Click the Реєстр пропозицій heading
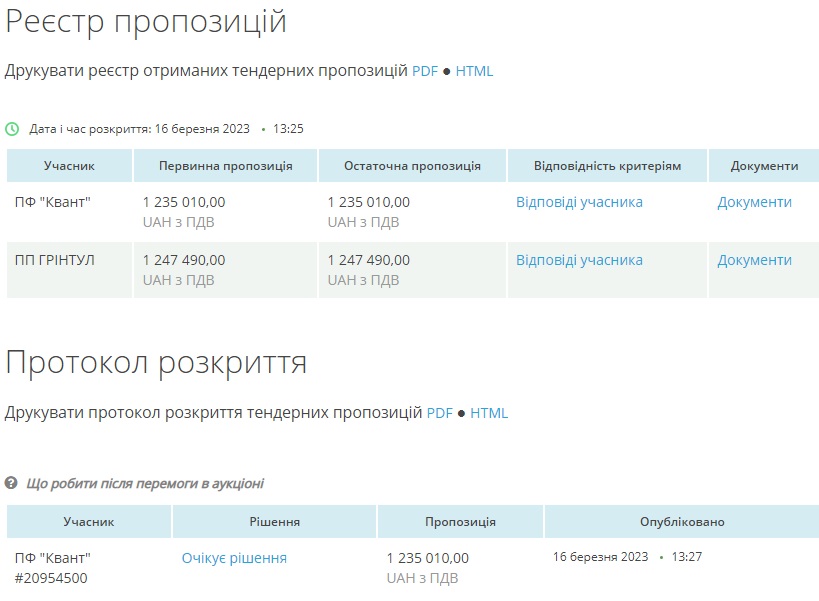819x601 pixels. tap(146, 22)
